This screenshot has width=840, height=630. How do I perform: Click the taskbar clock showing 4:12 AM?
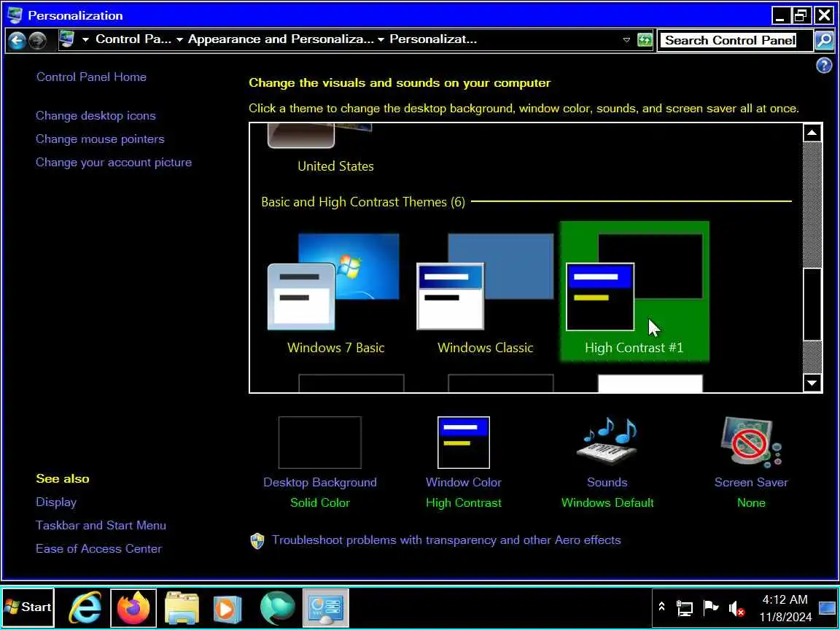pyautogui.click(x=785, y=608)
